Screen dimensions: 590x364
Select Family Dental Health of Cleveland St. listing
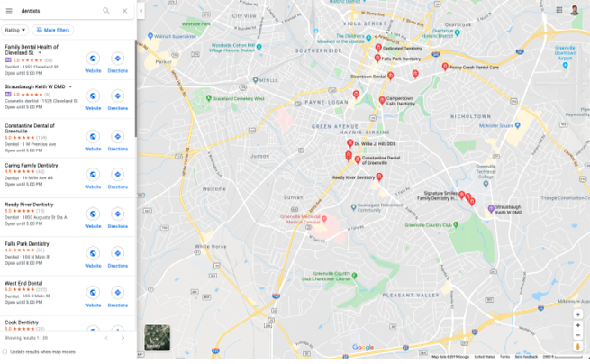coord(32,50)
